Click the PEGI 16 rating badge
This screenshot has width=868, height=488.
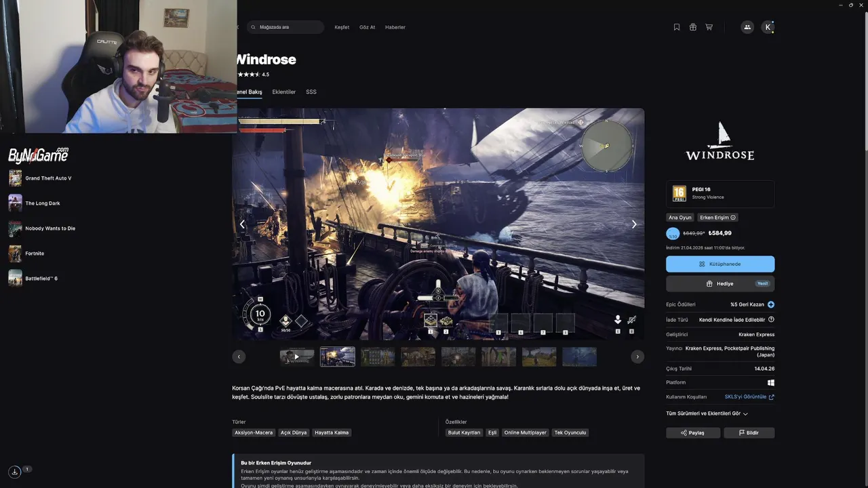tap(679, 193)
